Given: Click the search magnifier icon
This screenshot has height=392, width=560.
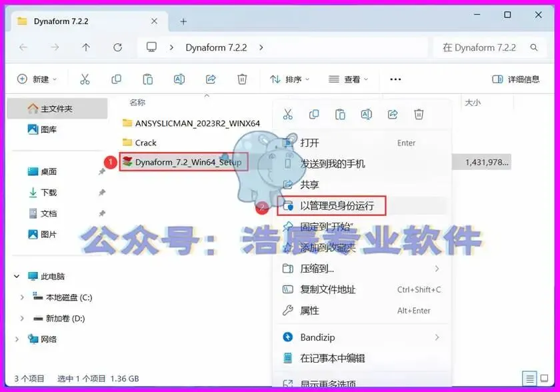Looking at the screenshot, I should coord(534,47).
